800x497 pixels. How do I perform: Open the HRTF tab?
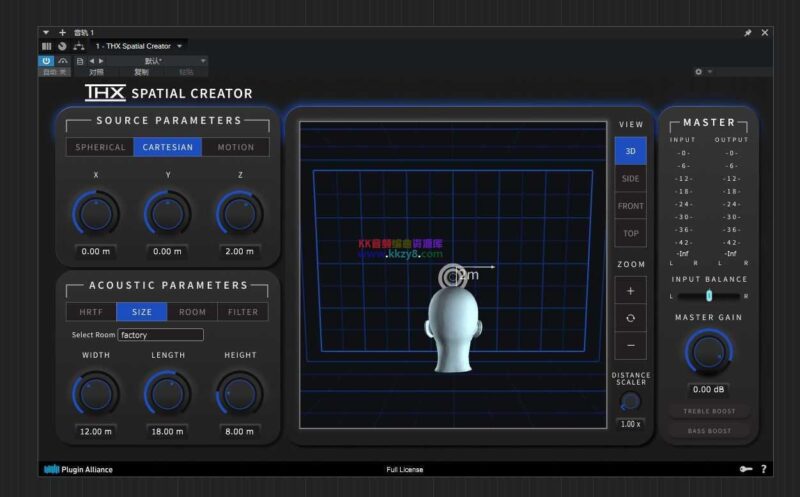tap(91, 312)
